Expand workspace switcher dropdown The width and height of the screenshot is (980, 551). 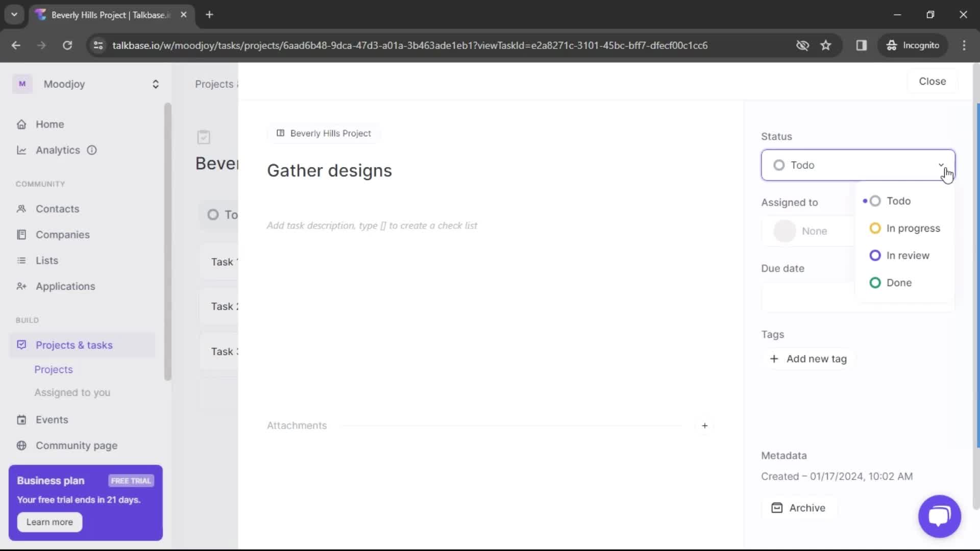coord(156,84)
